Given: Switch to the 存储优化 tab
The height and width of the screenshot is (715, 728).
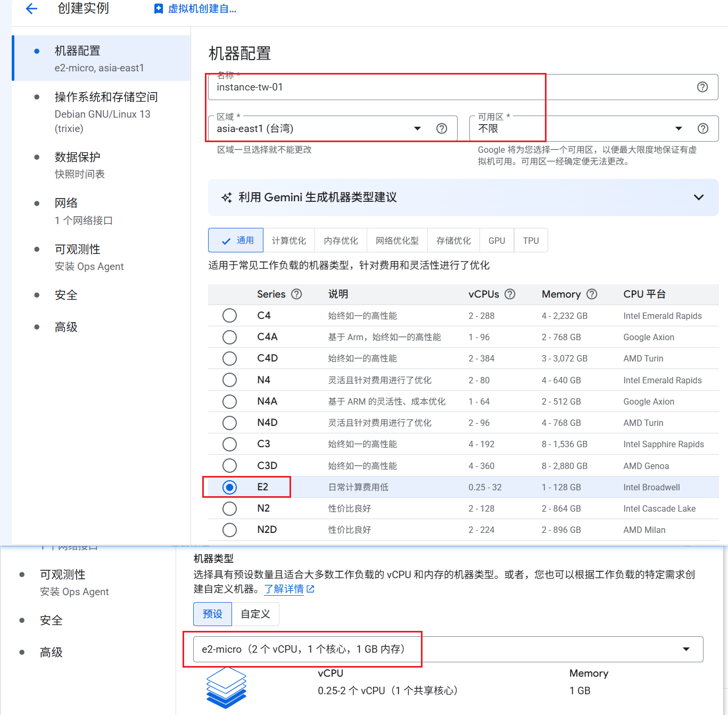Looking at the screenshot, I should pos(453,240).
